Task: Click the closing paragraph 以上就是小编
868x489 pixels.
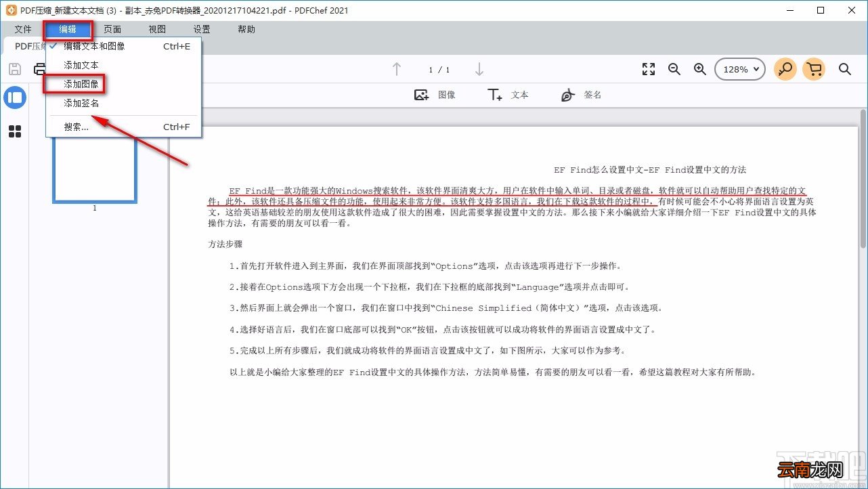Action: (493, 372)
